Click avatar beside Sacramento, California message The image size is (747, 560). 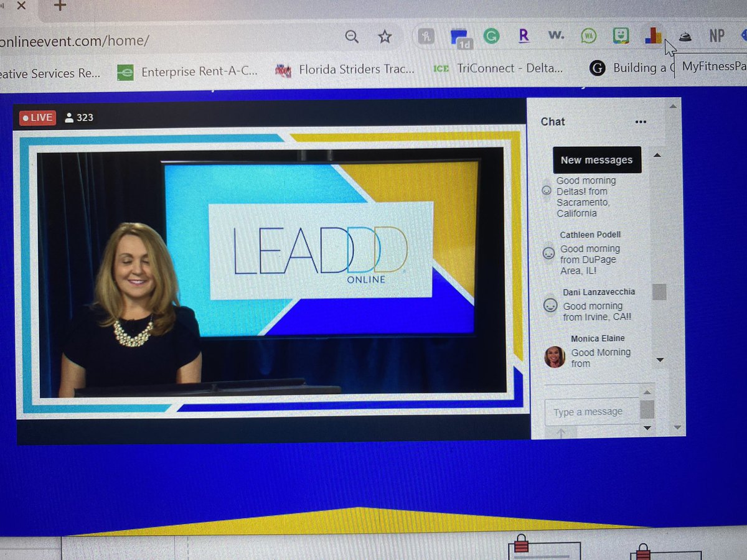(546, 190)
